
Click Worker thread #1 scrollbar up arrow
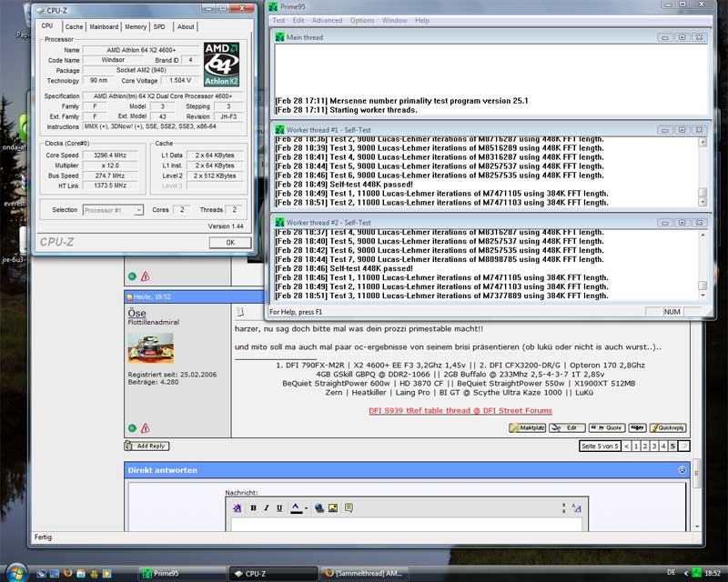pos(703,142)
